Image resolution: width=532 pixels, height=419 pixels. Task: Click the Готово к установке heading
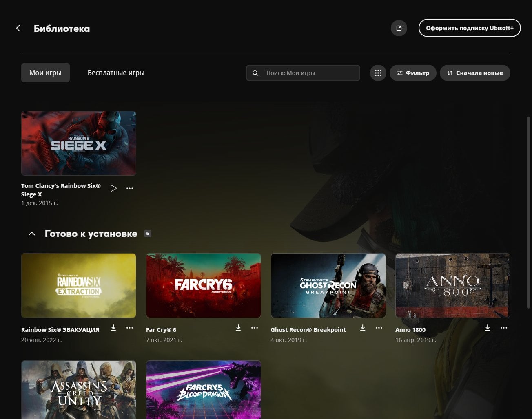(91, 234)
